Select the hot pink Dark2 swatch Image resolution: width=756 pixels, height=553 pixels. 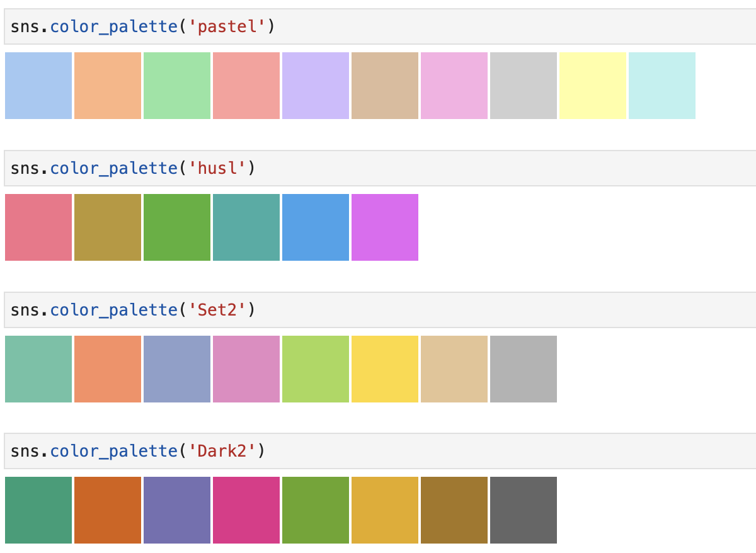pyautogui.click(x=246, y=510)
